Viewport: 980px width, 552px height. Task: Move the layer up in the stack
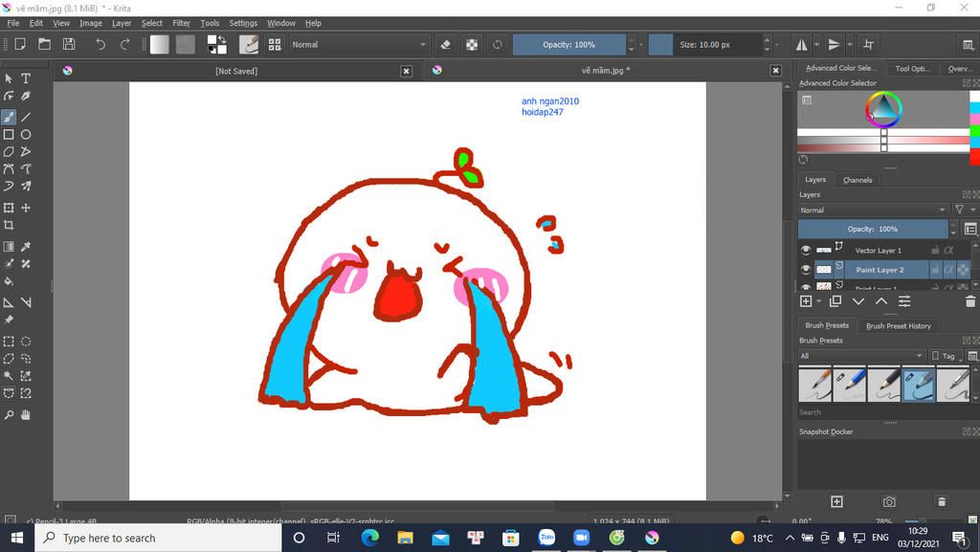(x=881, y=301)
